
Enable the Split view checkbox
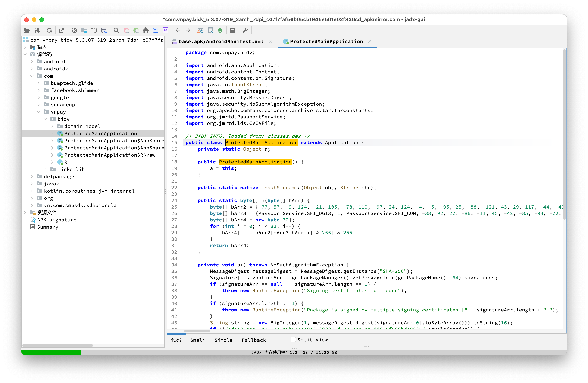(293, 339)
